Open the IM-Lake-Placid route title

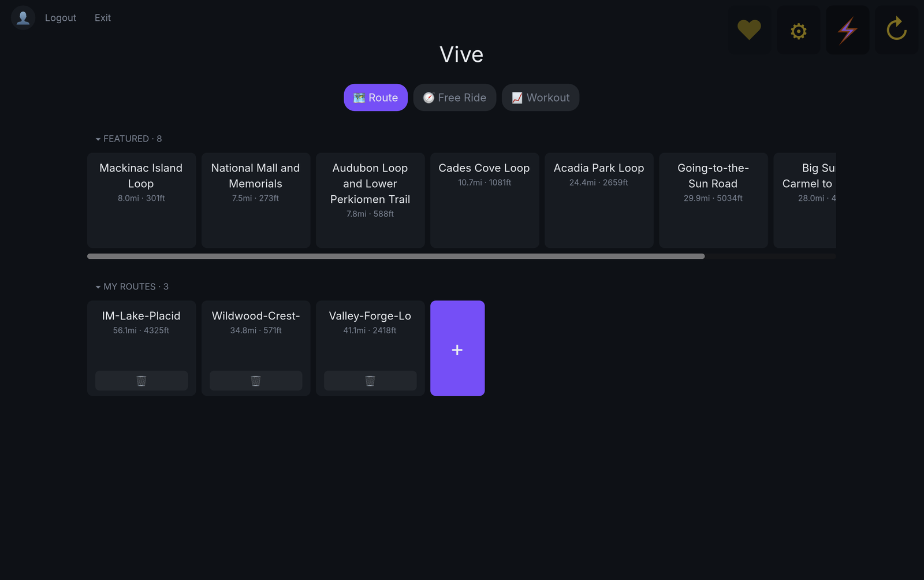(141, 316)
